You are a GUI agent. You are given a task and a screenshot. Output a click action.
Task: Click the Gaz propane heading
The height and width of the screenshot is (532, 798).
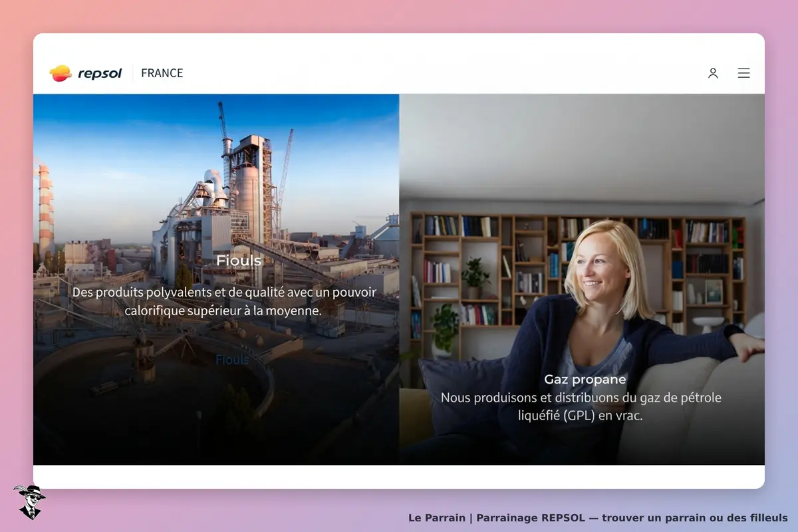(x=585, y=380)
